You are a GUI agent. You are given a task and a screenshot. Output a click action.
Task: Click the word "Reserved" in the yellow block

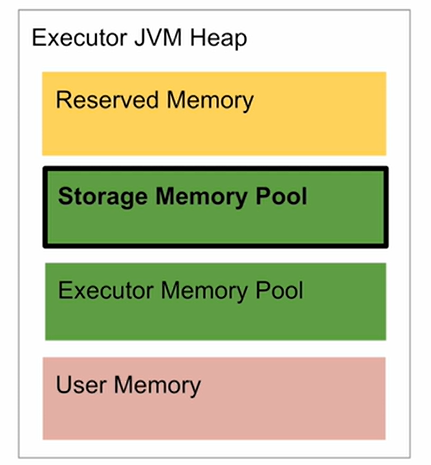pyautogui.click(x=107, y=99)
